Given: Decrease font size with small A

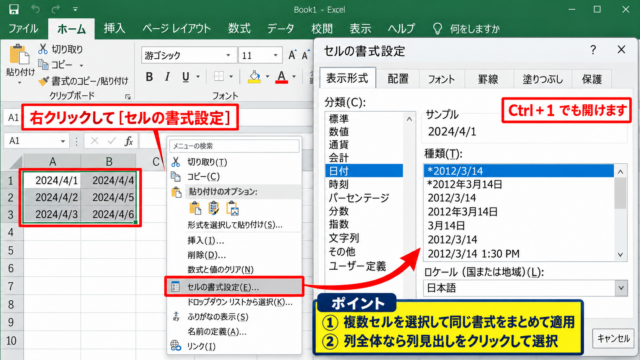Looking at the screenshot, I should [304, 56].
